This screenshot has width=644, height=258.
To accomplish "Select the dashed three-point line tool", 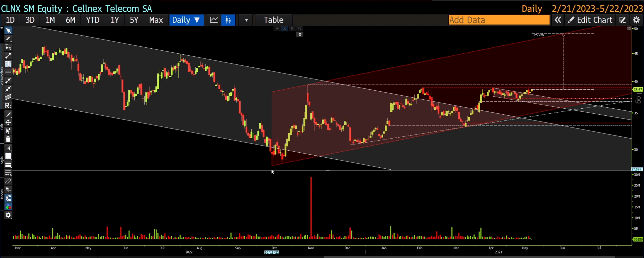I will tap(8, 89).
